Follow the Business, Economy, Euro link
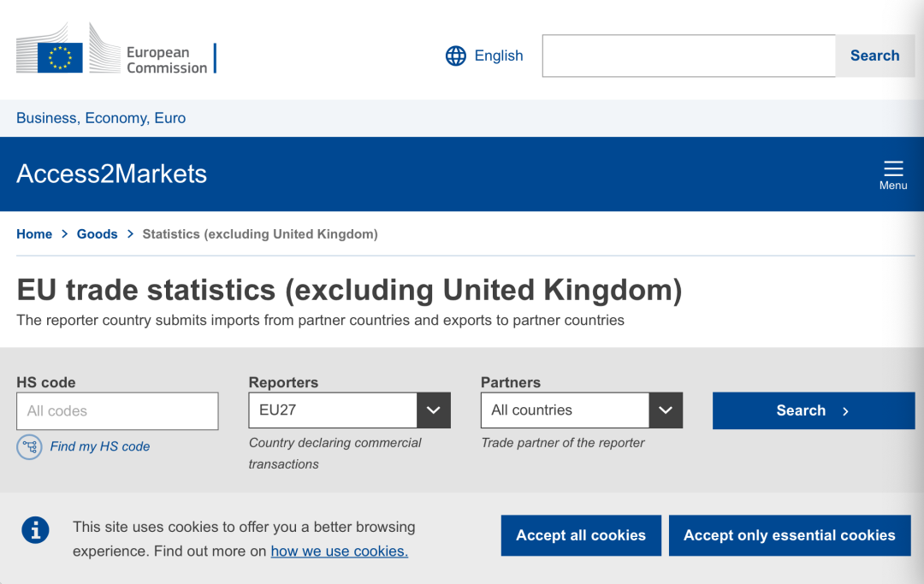 click(101, 118)
